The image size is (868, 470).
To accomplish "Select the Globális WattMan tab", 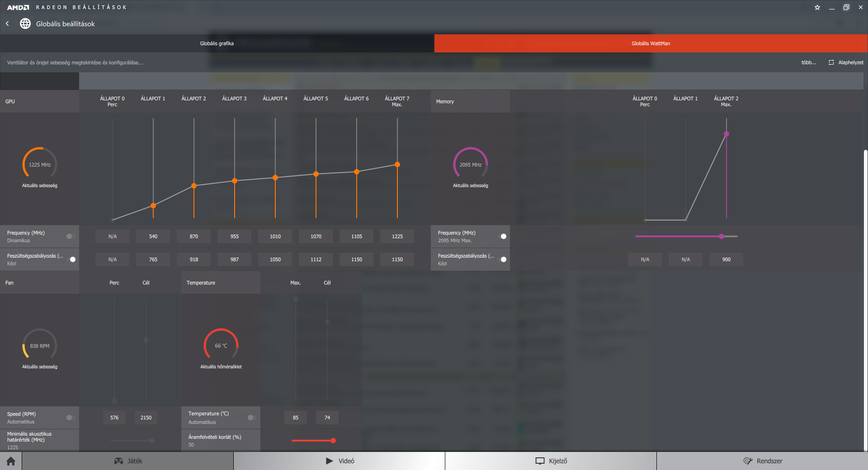I will [651, 43].
